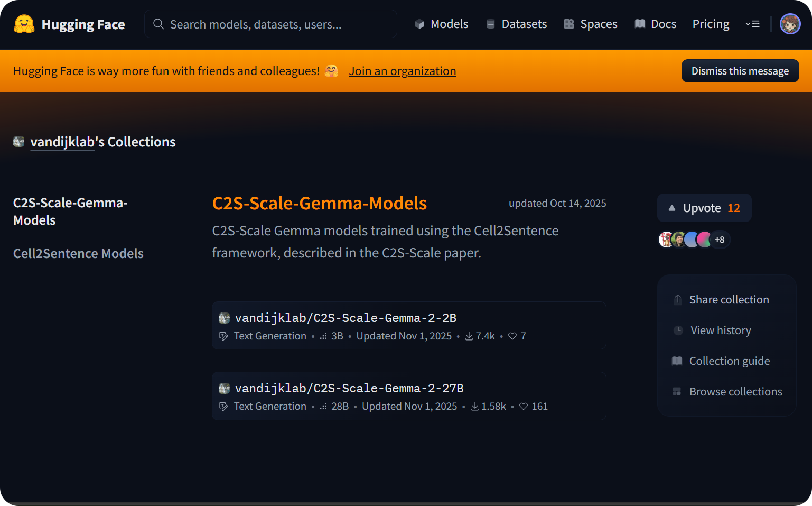This screenshot has height=506, width=812.
Task: Open the Docs section
Action: tap(655, 24)
